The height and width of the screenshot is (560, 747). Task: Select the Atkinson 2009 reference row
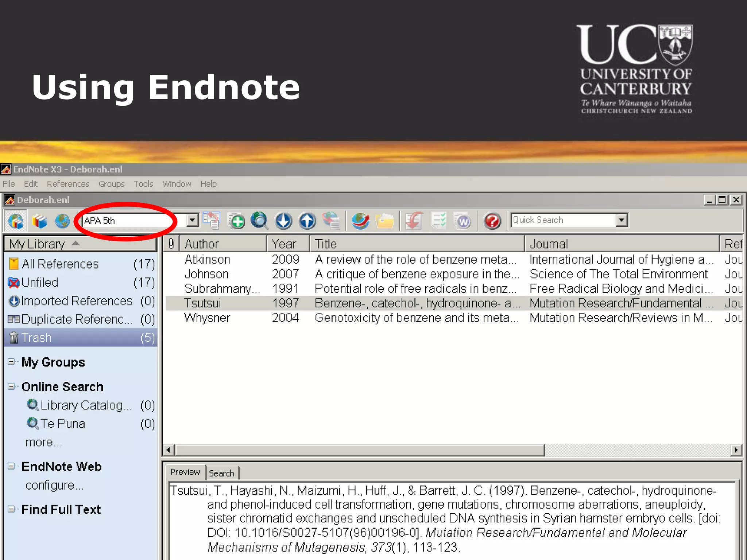[x=454, y=259]
